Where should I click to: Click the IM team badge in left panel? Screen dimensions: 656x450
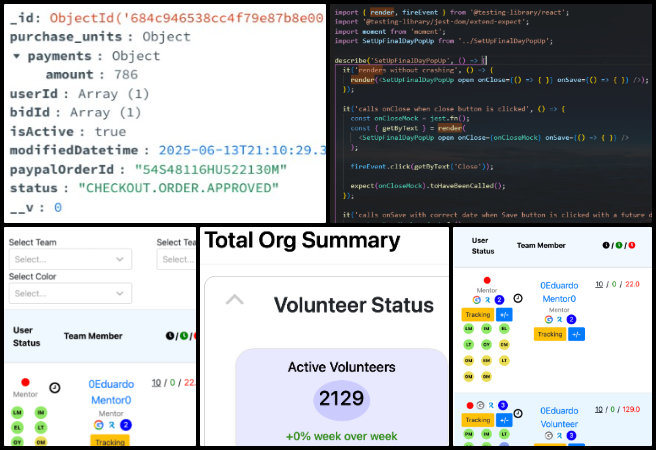click(x=41, y=412)
